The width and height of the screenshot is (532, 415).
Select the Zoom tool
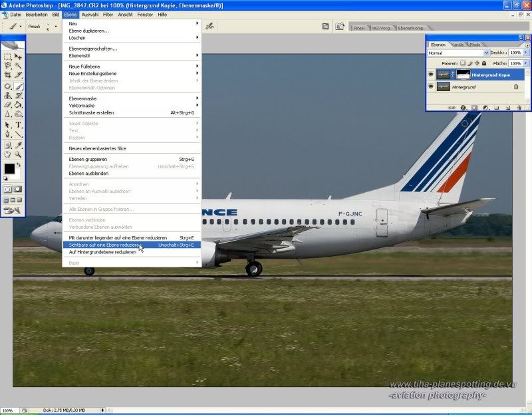[x=19, y=155]
